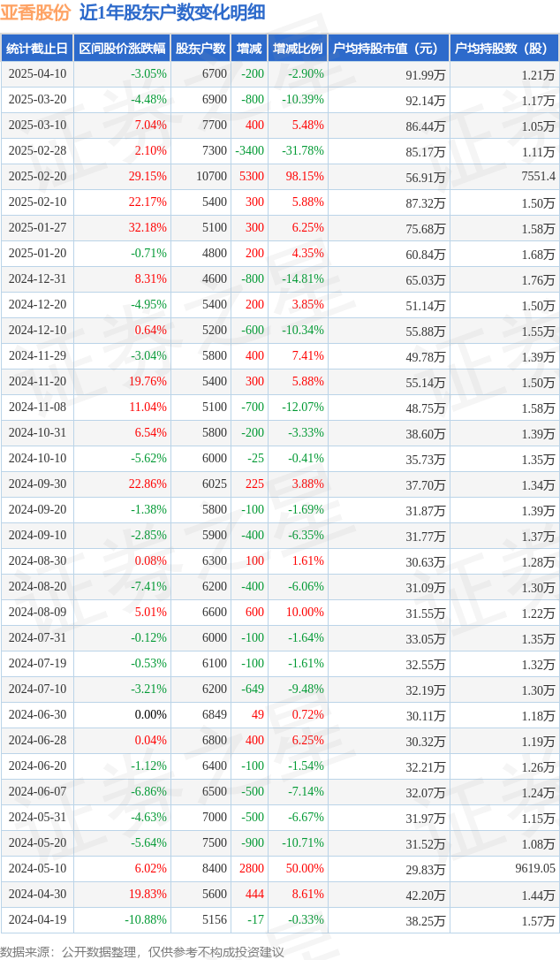Select the 增减 column header
The width and height of the screenshot is (560, 960).
(249, 49)
